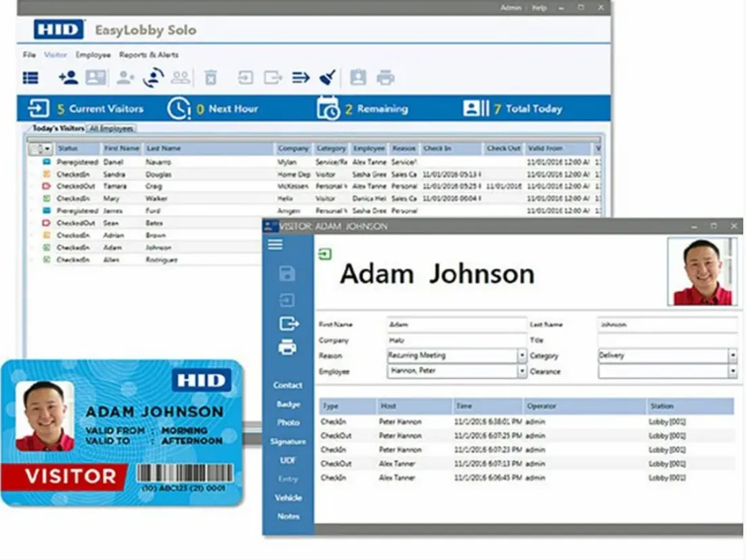The width and height of the screenshot is (746, 560).
Task: Click the Last Name input field
Action: point(668,324)
